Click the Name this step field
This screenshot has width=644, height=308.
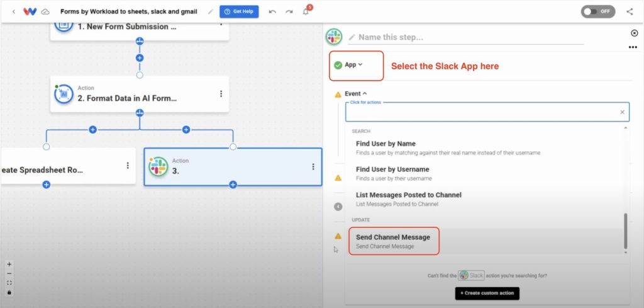466,37
